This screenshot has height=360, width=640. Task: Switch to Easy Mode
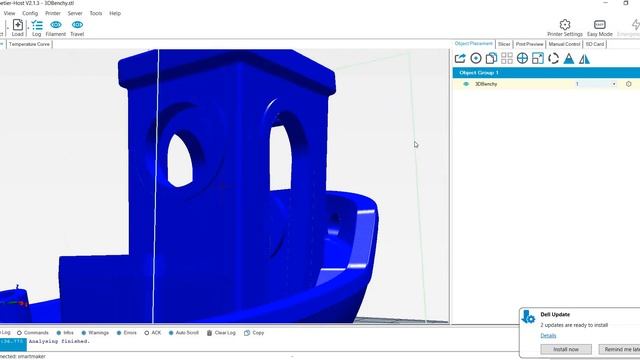599,28
